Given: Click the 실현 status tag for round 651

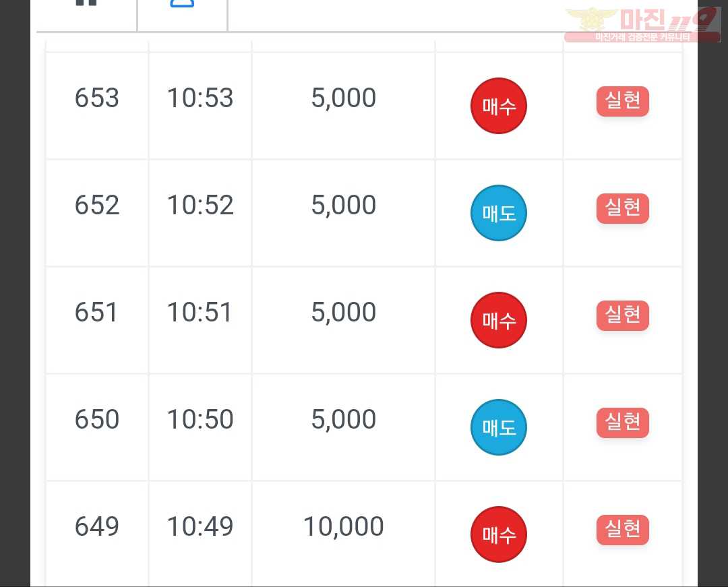Looking at the screenshot, I should [623, 315].
